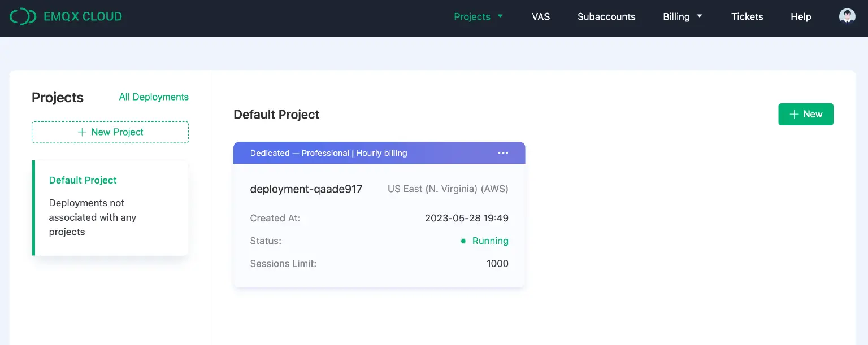Click the Dedicated Professional card header
Screen dimensions: 868x345
[x=328, y=153]
